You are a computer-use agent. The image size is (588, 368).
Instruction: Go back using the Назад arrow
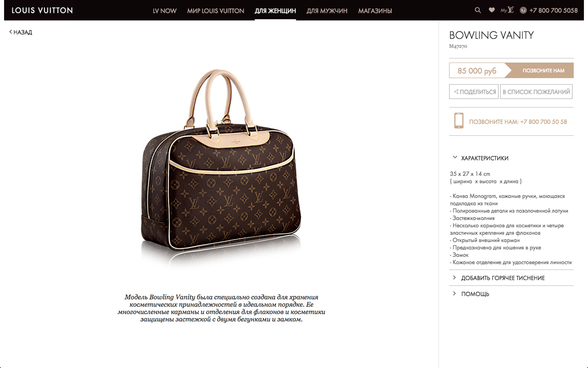coord(21,32)
